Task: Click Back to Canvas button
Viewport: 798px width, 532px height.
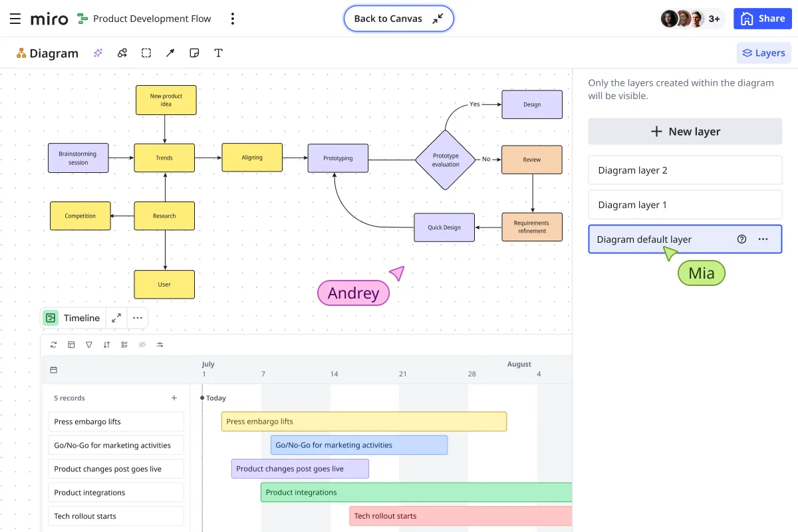Action: (x=398, y=19)
